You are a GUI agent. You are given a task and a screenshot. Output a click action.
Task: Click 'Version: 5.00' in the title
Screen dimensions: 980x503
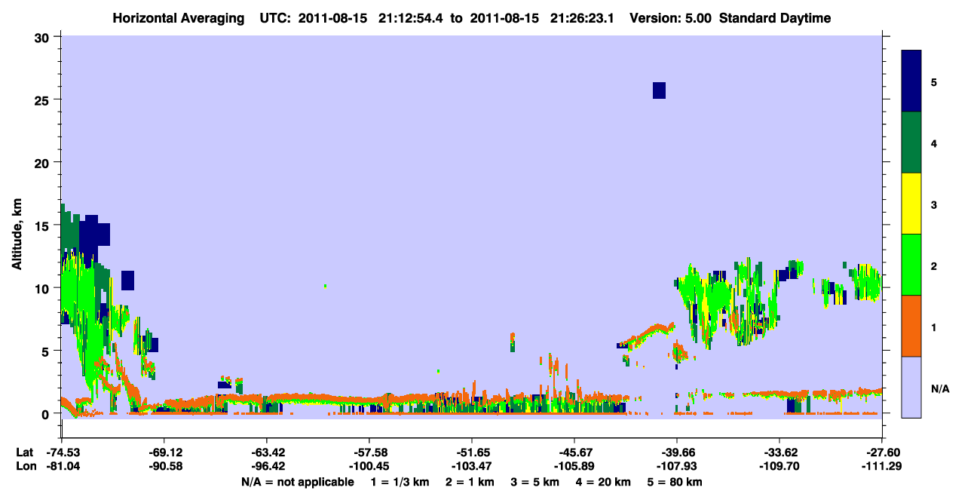pos(669,18)
